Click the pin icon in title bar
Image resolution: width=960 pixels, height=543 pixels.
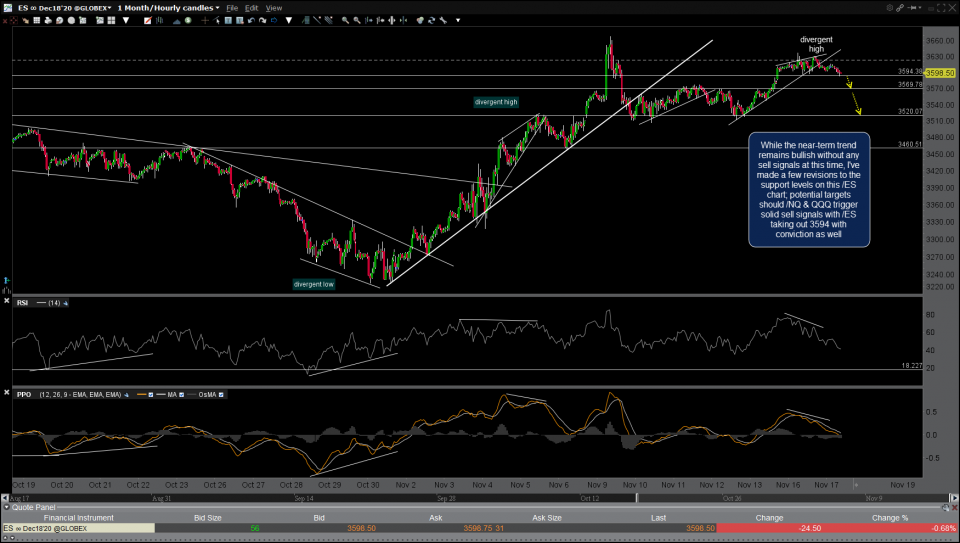[x=912, y=7]
